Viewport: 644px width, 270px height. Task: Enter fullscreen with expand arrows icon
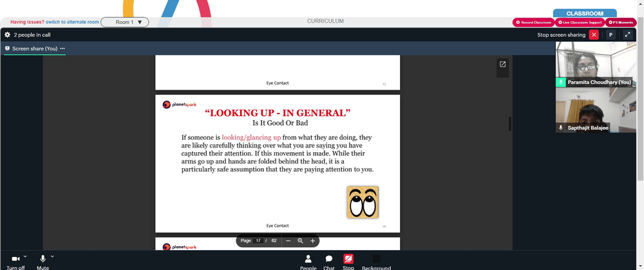tap(627, 35)
